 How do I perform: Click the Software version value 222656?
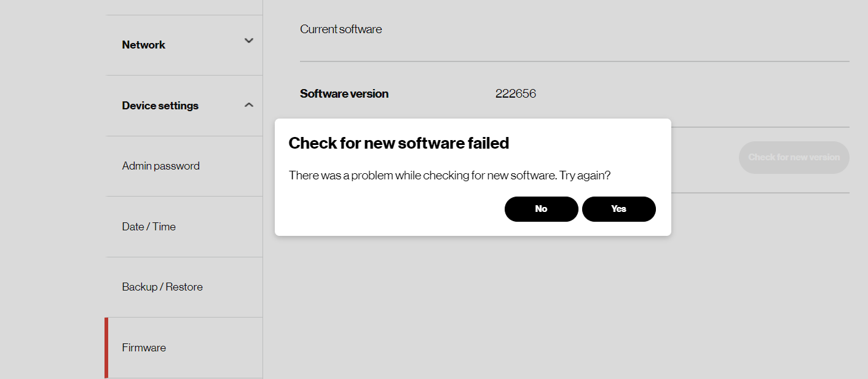click(516, 93)
